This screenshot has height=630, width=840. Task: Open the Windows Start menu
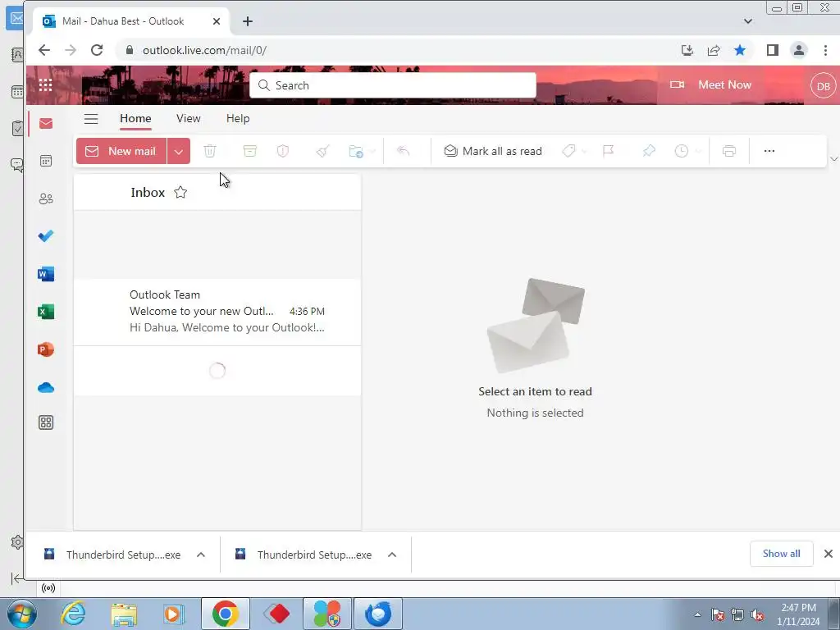22,614
